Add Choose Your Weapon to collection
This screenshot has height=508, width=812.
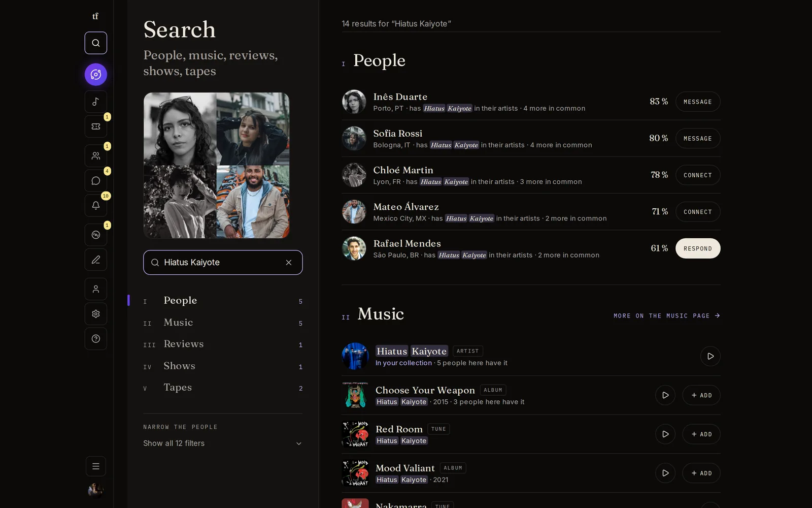701,395
